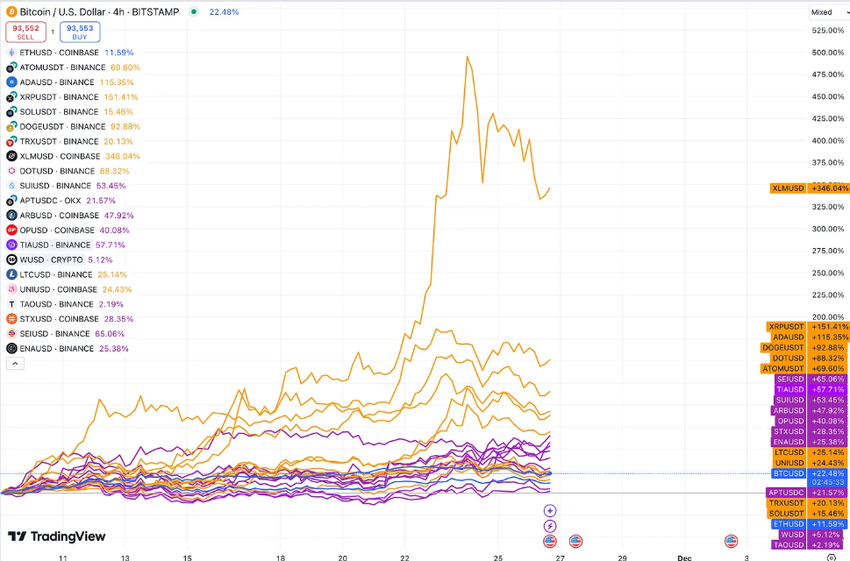Click the Bitcoin / U.S. Dollar title
The width and height of the screenshot is (850, 561).
click(99, 12)
